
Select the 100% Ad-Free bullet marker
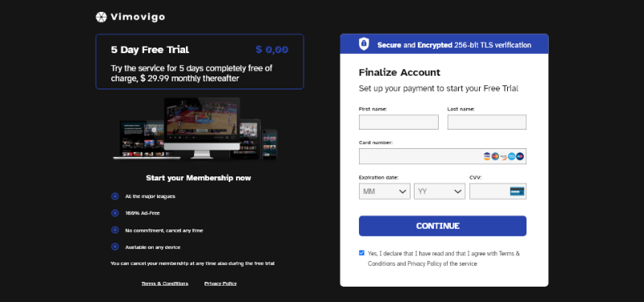115,213
